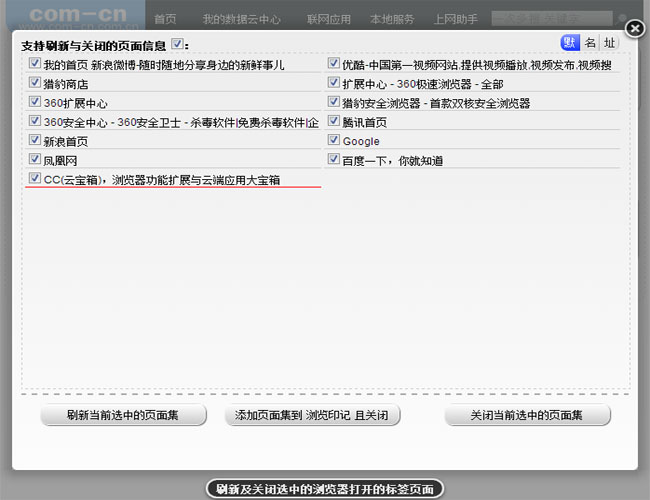Viewport: 650px width, 500px height.
Task: Select the 360安全中心 - 360安全卫士 entry text
Action: coord(181,122)
